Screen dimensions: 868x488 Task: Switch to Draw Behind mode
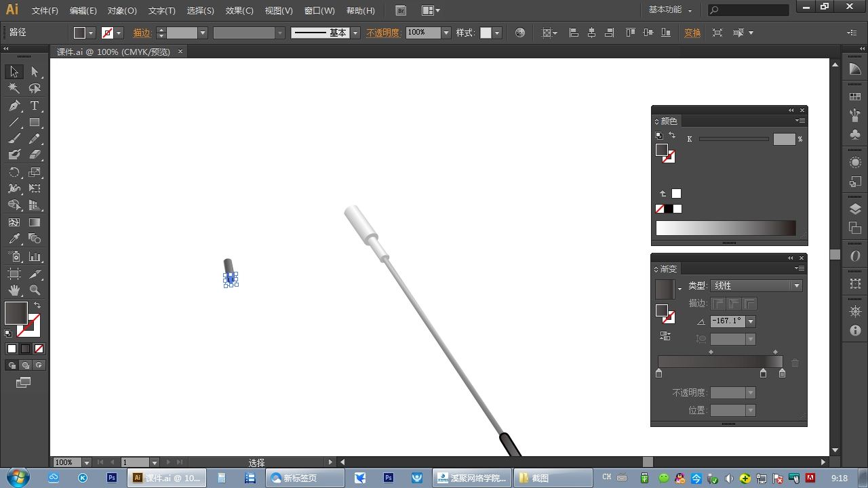(25, 365)
